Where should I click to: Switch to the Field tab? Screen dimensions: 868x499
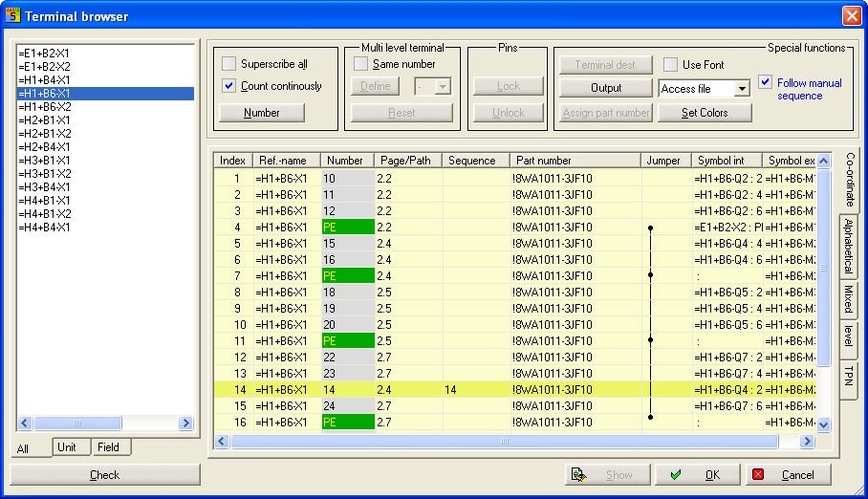tap(111, 447)
